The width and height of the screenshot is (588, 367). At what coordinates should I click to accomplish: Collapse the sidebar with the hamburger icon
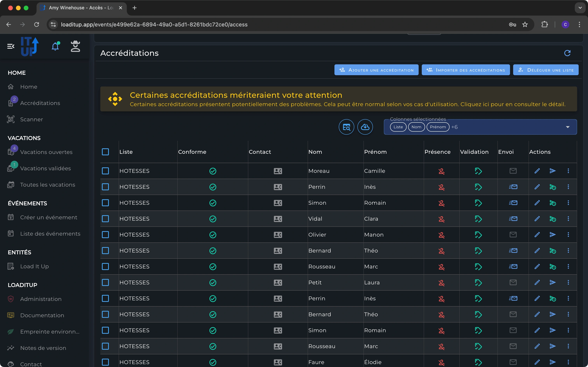11,46
